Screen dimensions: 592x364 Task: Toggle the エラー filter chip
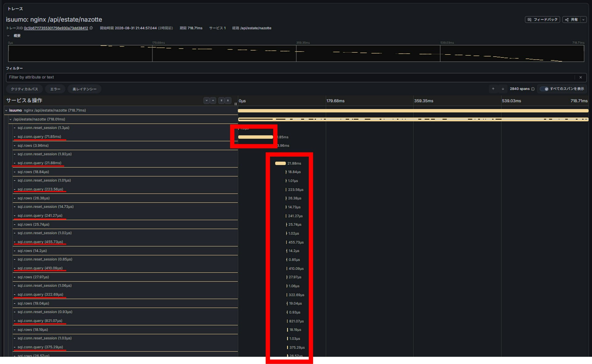(55, 89)
